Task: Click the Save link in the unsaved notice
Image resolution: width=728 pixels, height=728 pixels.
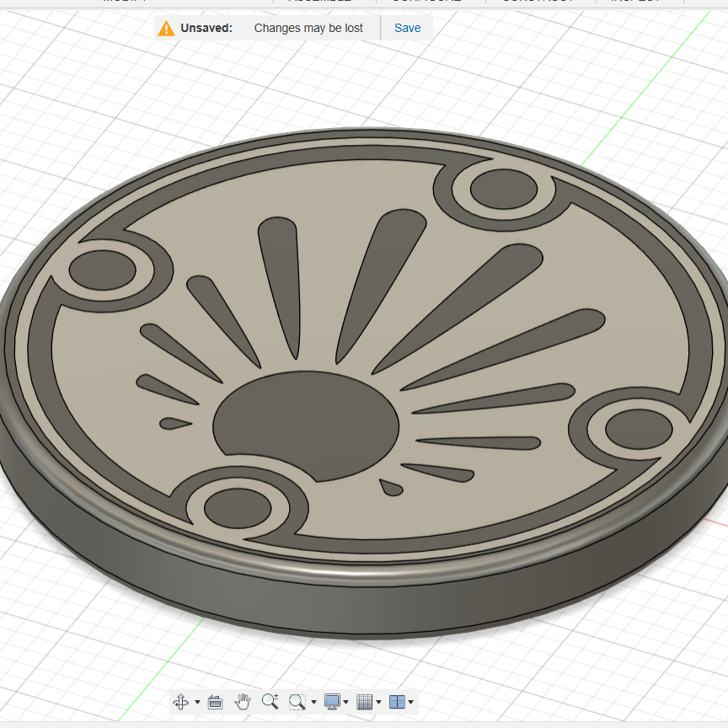Action: 407,28
